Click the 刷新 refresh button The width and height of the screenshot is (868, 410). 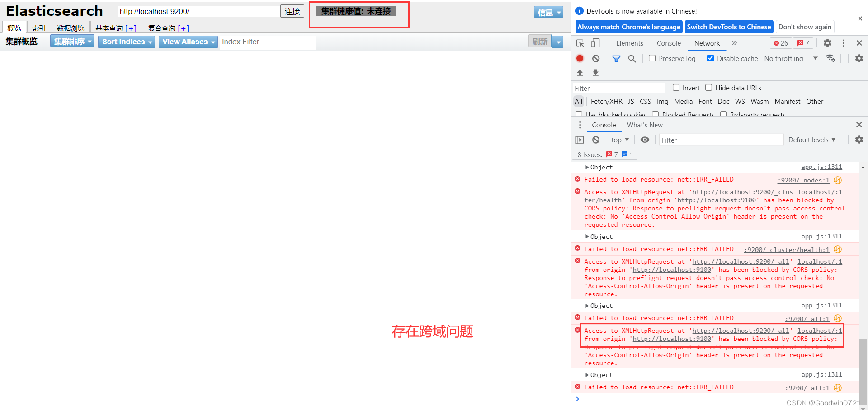click(x=540, y=42)
